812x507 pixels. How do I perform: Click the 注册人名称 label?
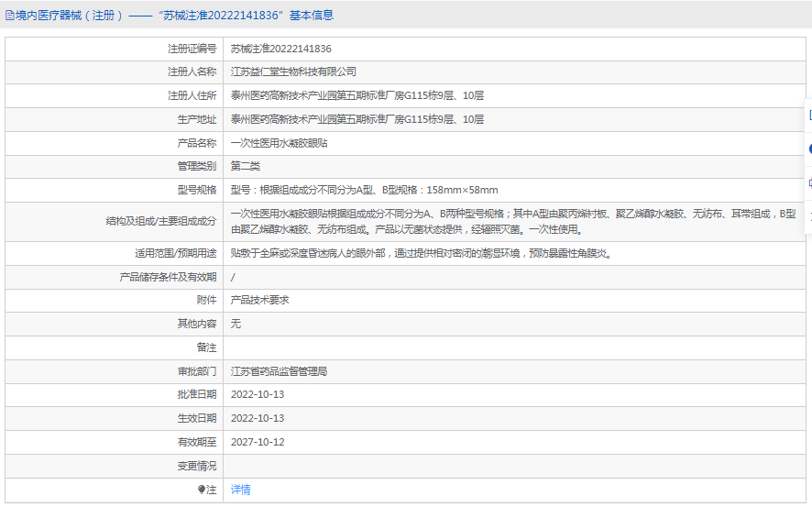[192, 72]
